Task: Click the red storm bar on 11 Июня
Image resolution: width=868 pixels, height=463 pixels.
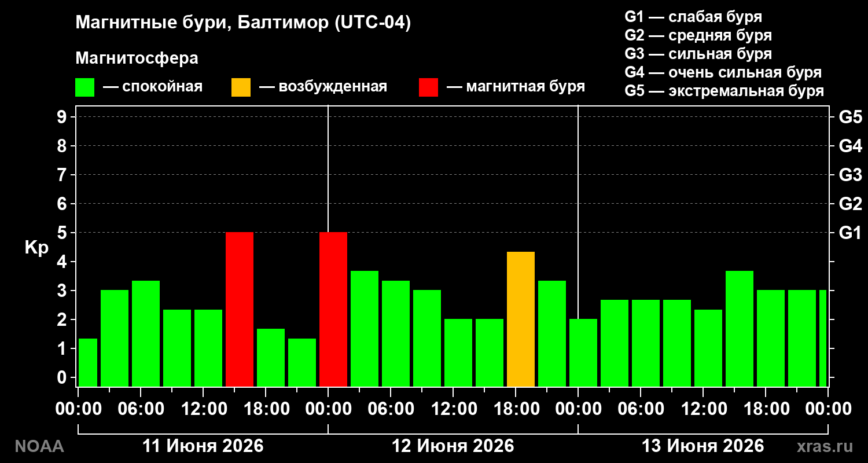Action: click(x=240, y=309)
